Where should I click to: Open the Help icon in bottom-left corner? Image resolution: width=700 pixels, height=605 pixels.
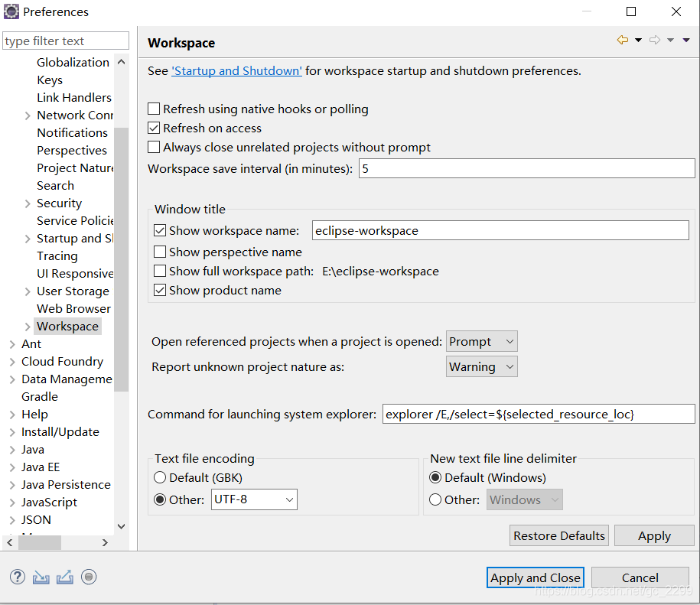tap(17, 577)
